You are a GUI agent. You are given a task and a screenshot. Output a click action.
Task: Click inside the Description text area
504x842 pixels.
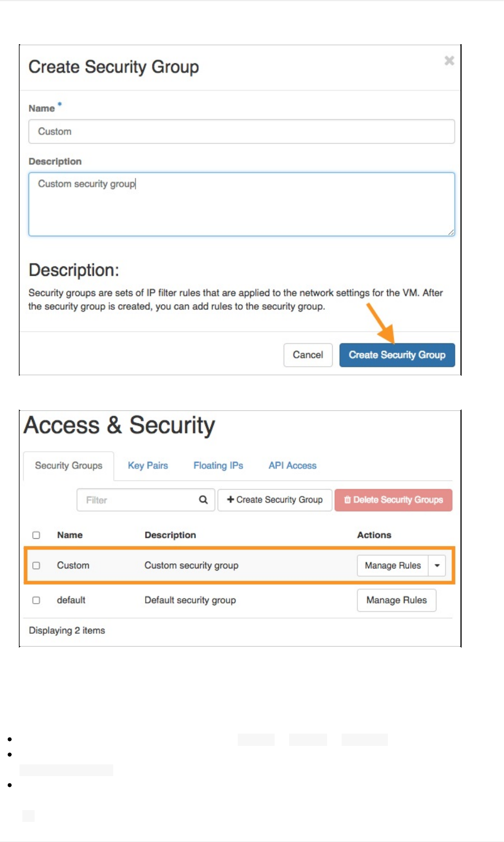click(x=241, y=204)
